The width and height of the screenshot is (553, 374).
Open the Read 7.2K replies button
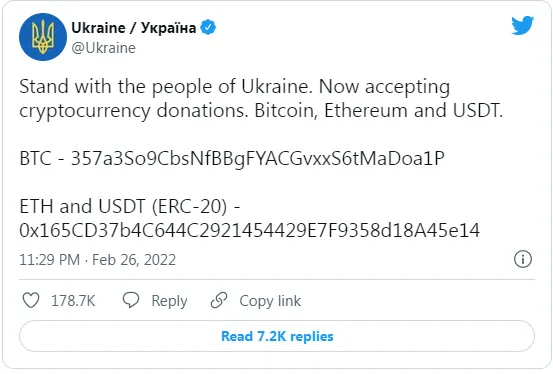coord(277,336)
